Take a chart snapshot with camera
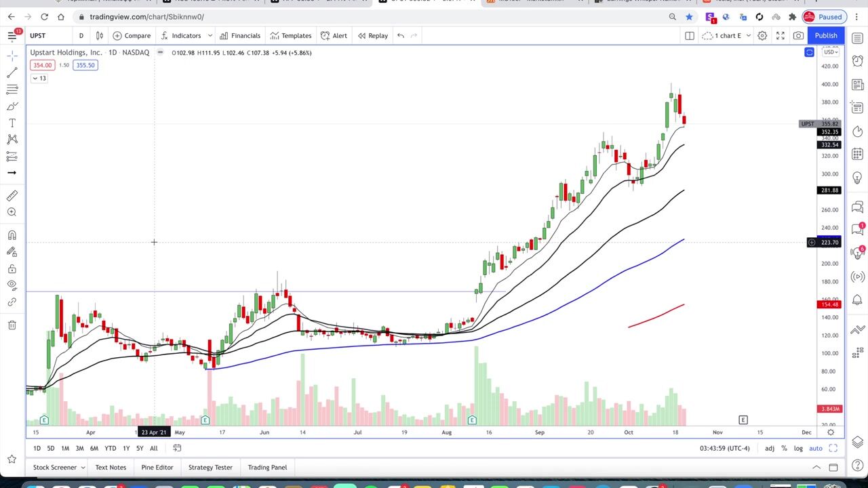Image resolution: width=868 pixels, height=488 pixels. [x=798, y=36]
